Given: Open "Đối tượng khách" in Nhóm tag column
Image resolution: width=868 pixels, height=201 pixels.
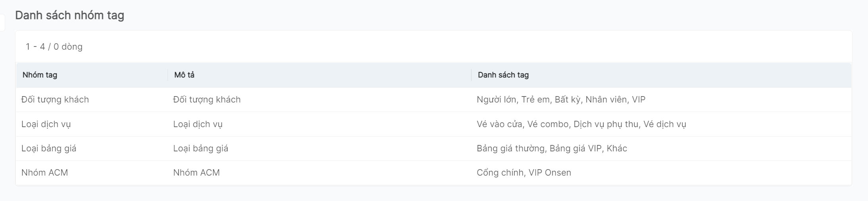Looking at the screenshot, I should click(x=55, y=100).
